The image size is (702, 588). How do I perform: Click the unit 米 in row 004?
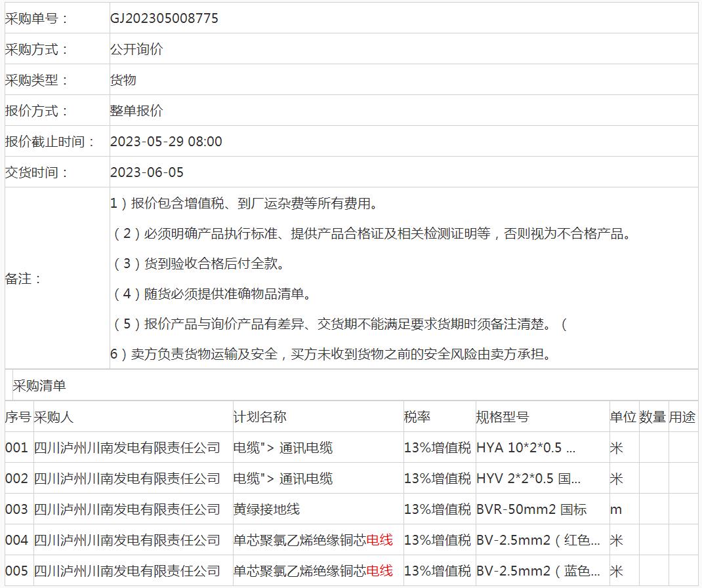point(617,540)
